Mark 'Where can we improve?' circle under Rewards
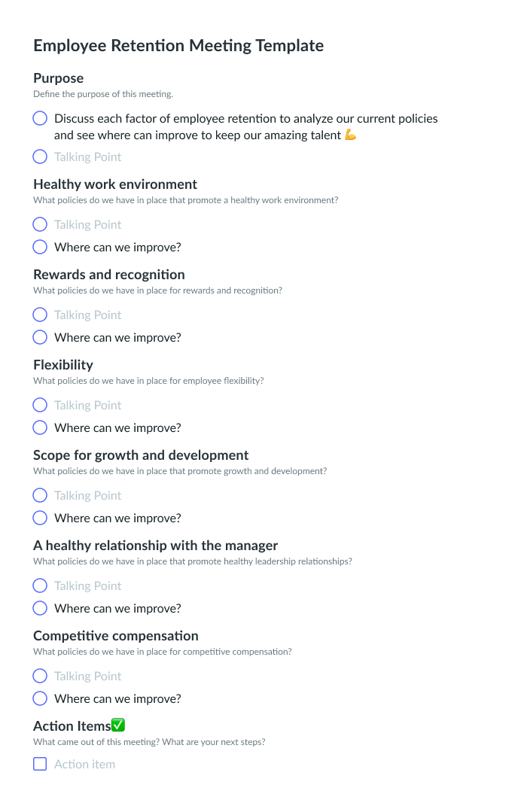The image size is (515, 812). [40, 337]
